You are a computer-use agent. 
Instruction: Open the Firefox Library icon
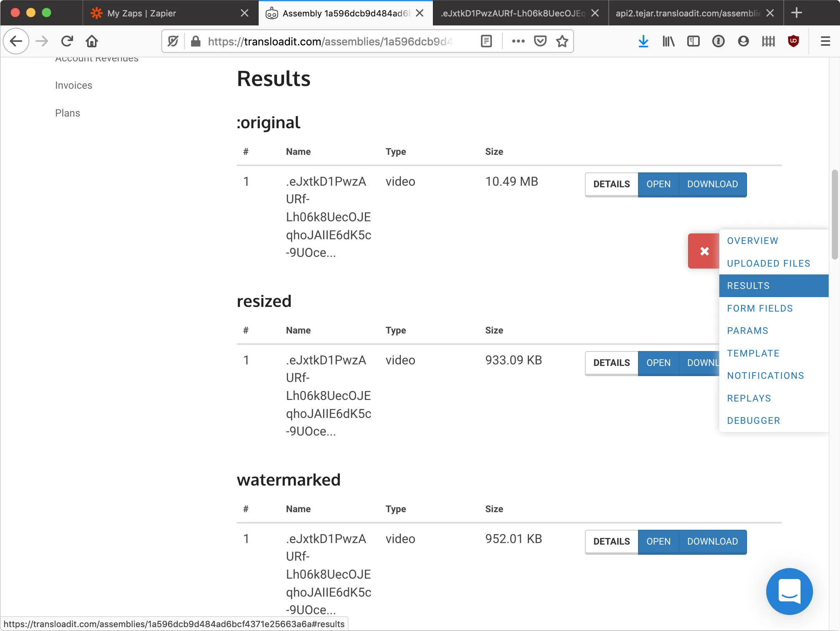[668, 41]
